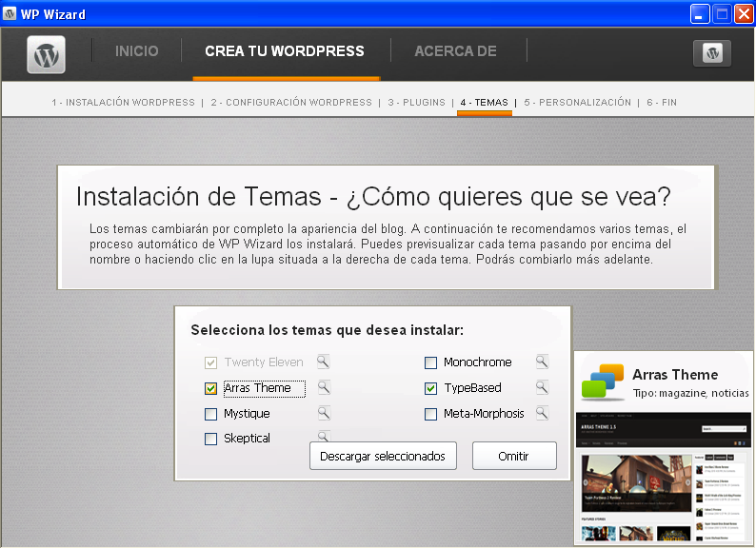Minimize the WP Wizard window
756x548 pixels.
(700, 14)
